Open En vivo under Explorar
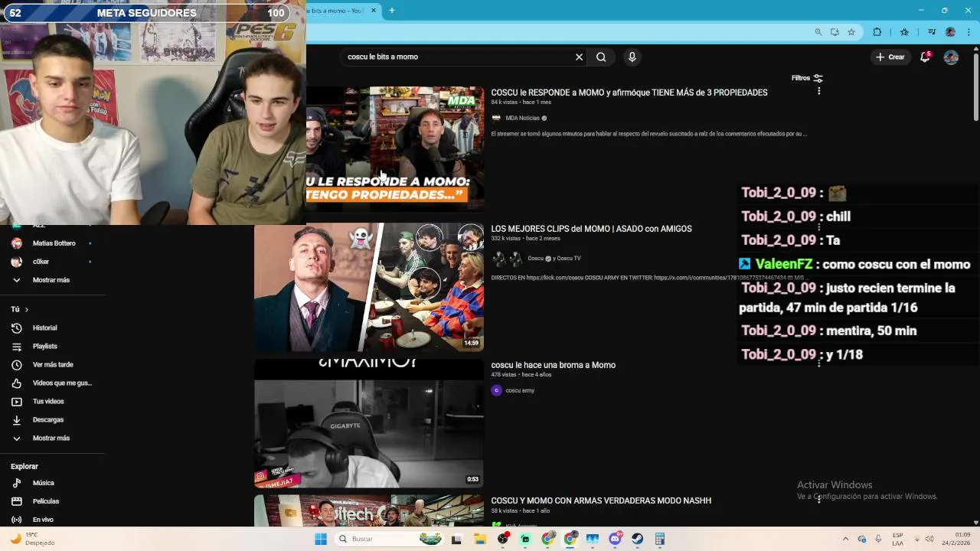Viewport: 980px width, 551px height. (53, 520)
